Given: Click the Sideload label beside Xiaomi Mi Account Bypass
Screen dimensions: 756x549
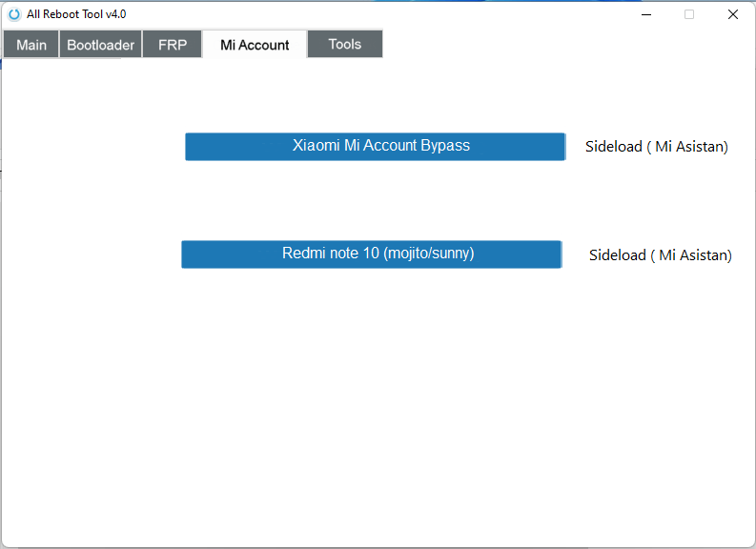Looking at the screenshot, I should coord(656,147).
